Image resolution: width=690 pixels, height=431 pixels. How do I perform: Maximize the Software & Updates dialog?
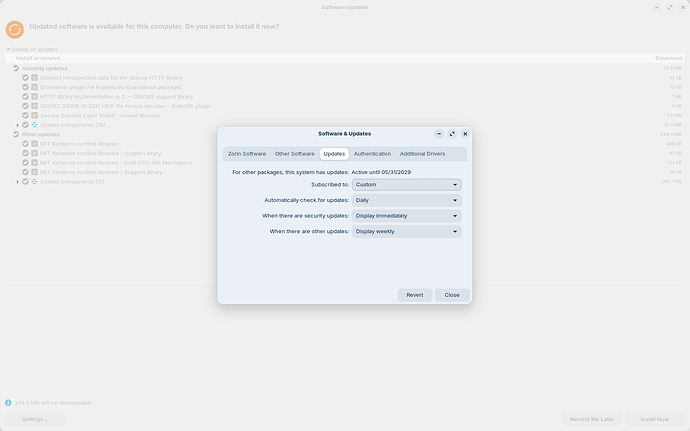(452, 134)
